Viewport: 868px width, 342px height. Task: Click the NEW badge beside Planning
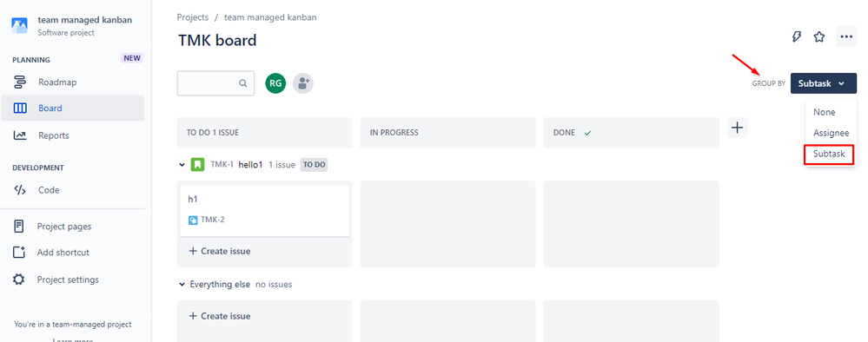132,58
